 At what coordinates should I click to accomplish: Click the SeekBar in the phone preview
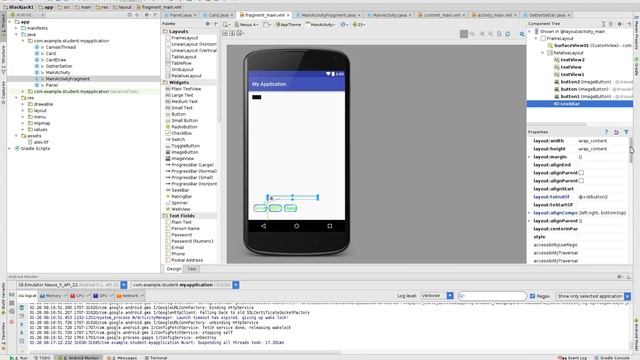[x=293, y=198]
